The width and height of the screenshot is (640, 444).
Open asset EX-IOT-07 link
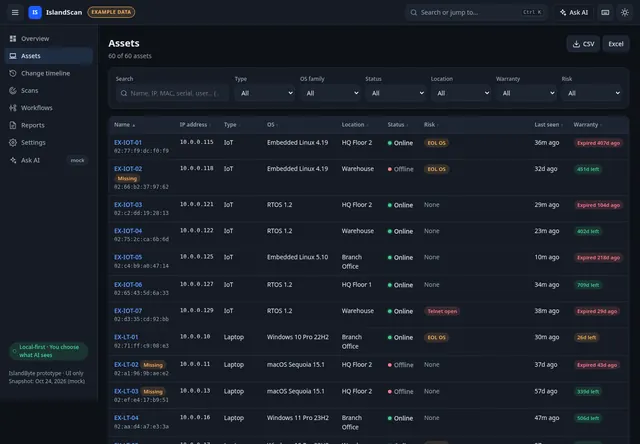pos(128,311)
